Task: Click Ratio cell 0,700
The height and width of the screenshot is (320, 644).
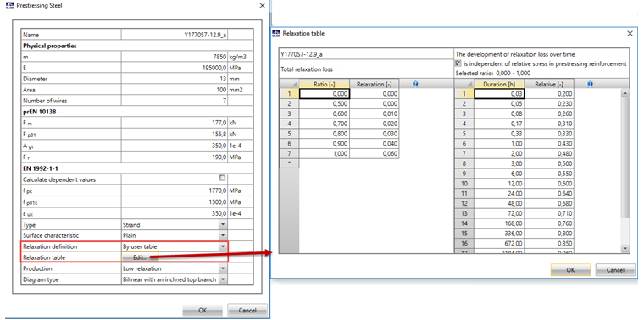Action: (325, 124)
